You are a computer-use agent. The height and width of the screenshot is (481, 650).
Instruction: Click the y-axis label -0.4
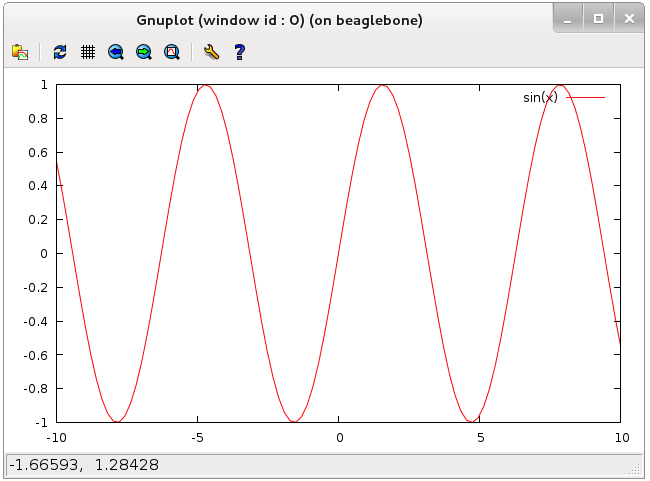35,322
